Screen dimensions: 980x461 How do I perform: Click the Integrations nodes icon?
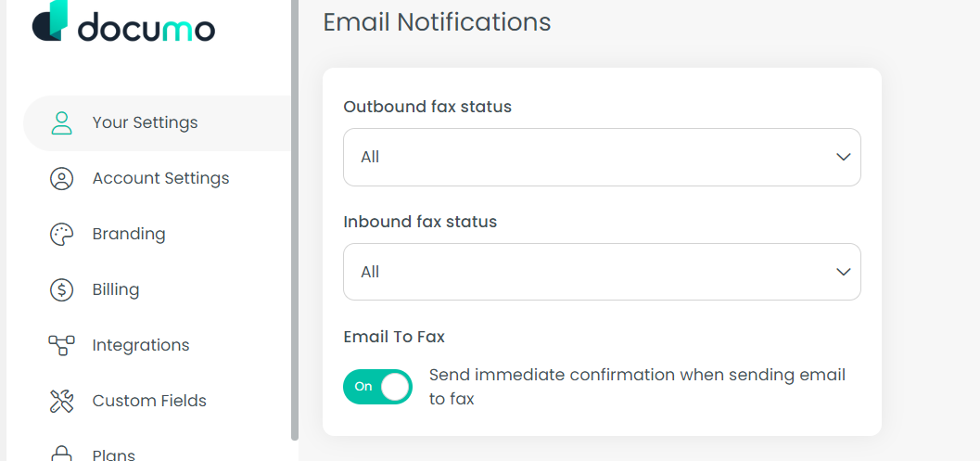click(62, 345)
